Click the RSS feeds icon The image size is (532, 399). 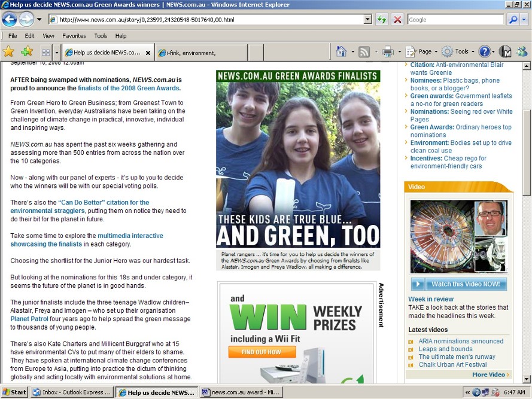click(364, 51)
